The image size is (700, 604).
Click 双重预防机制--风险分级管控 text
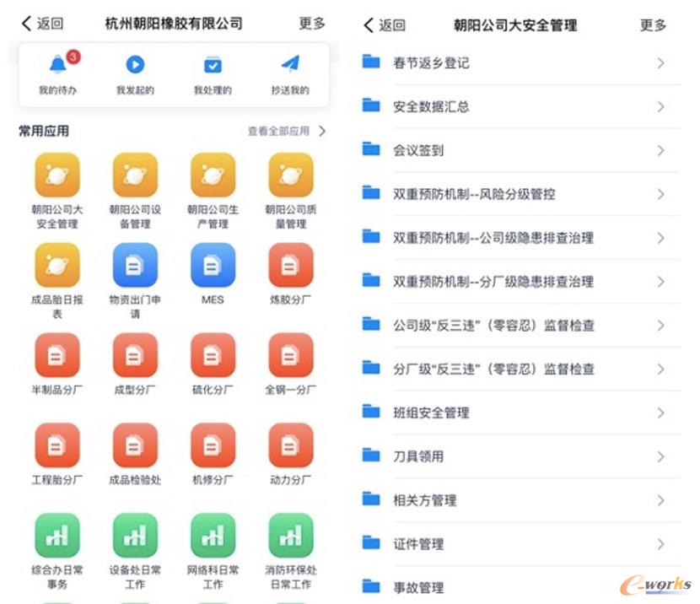coord(474,195)
